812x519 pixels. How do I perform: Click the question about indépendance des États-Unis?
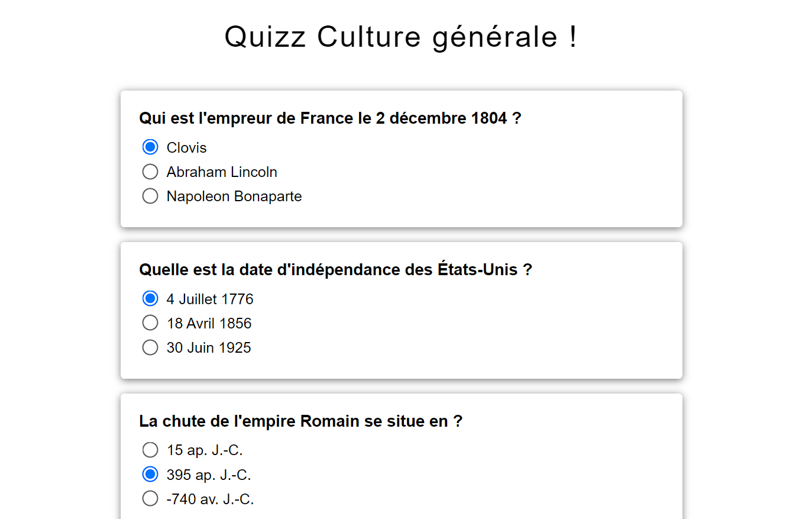click(x=335, y=270)
